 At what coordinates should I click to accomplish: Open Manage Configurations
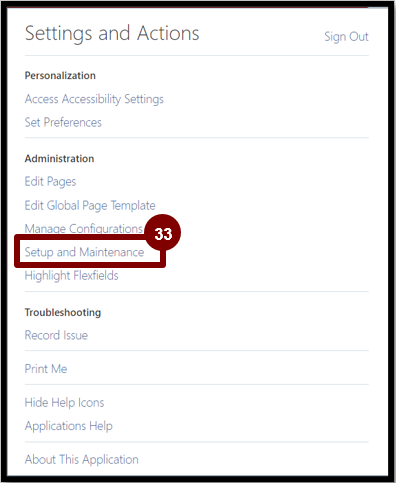(84, 229)
